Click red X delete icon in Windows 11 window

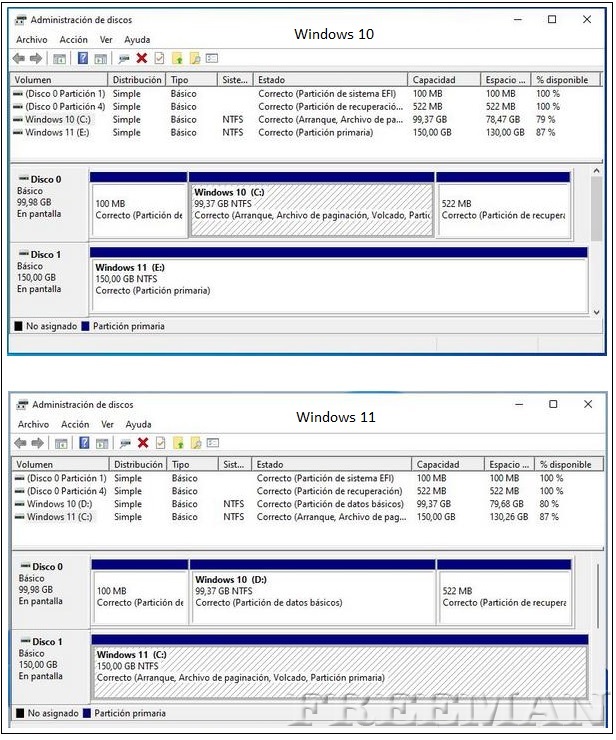(143, 443)
